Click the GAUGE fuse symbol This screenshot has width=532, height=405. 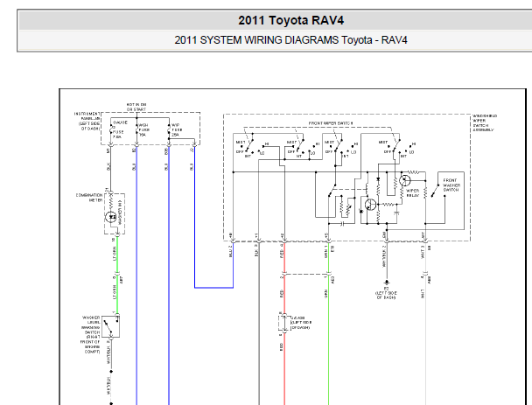point(111,130)
